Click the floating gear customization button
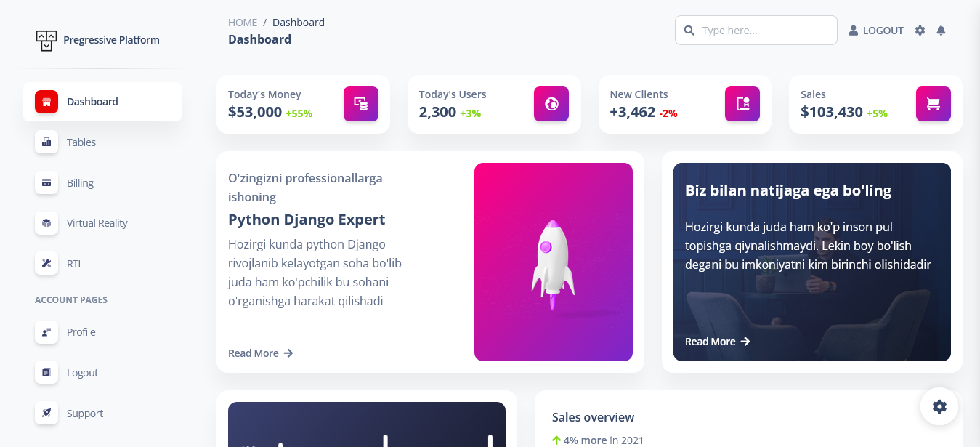 click(939, 406)
